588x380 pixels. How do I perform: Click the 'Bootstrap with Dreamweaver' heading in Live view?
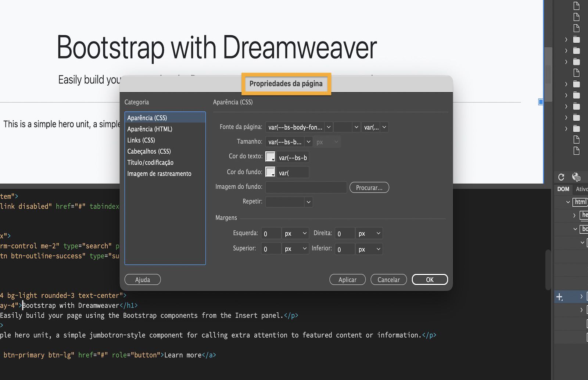point(217,47)
